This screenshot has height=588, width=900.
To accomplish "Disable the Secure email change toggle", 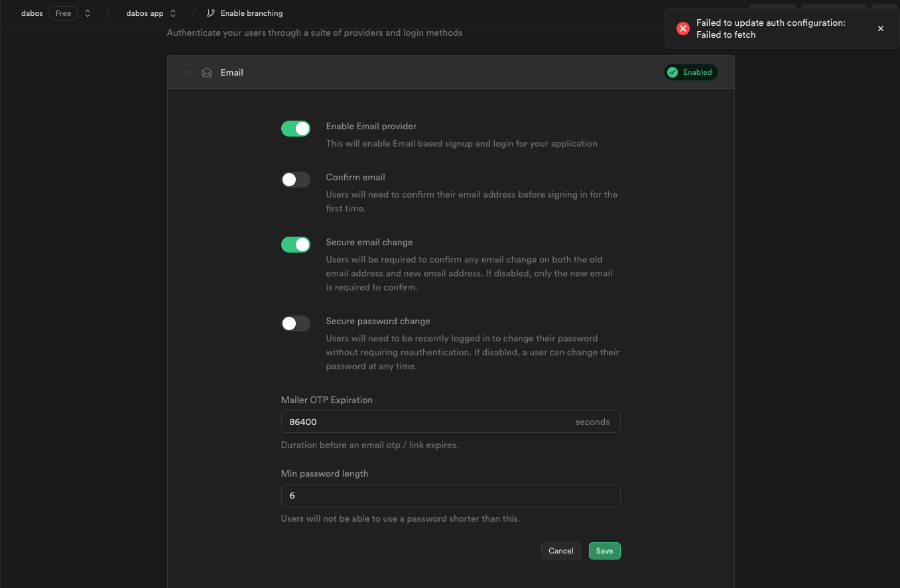I will coord(296,245).
